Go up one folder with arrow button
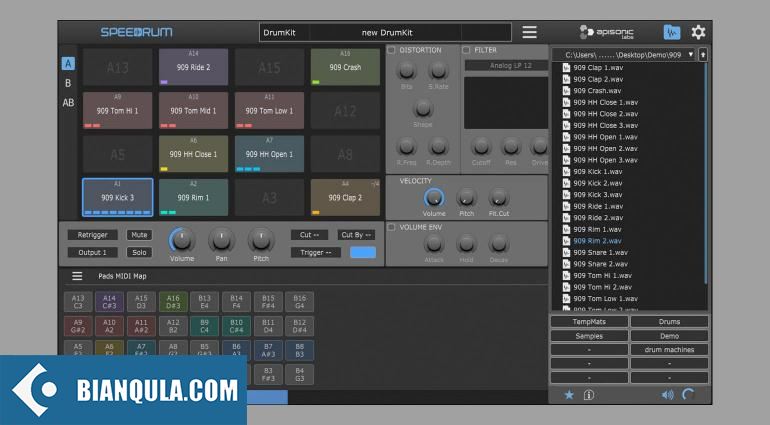The width and height of the screenshot is (770, 425). click(x=703, y=55)
